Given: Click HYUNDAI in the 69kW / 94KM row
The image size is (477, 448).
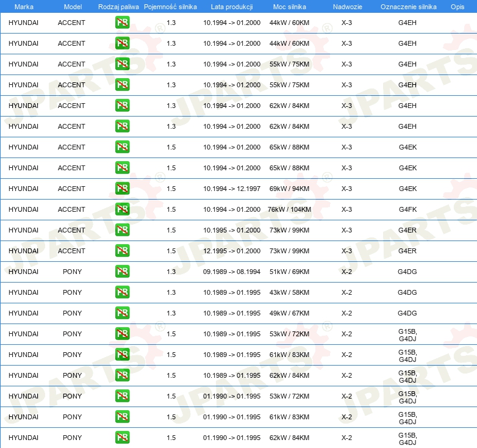Looking at the screenshot, I should click(23, 189).
